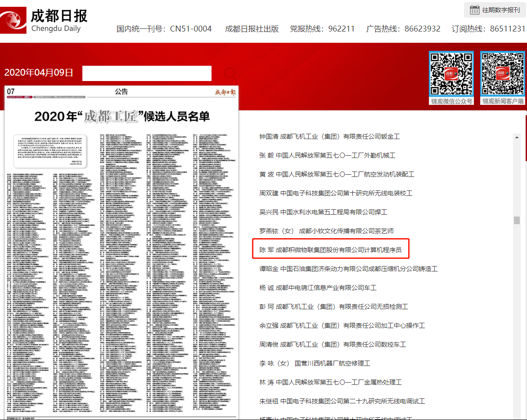
Task: Click the headline 2020年成都工匠候选人员名单
Action: click(122, 116)
